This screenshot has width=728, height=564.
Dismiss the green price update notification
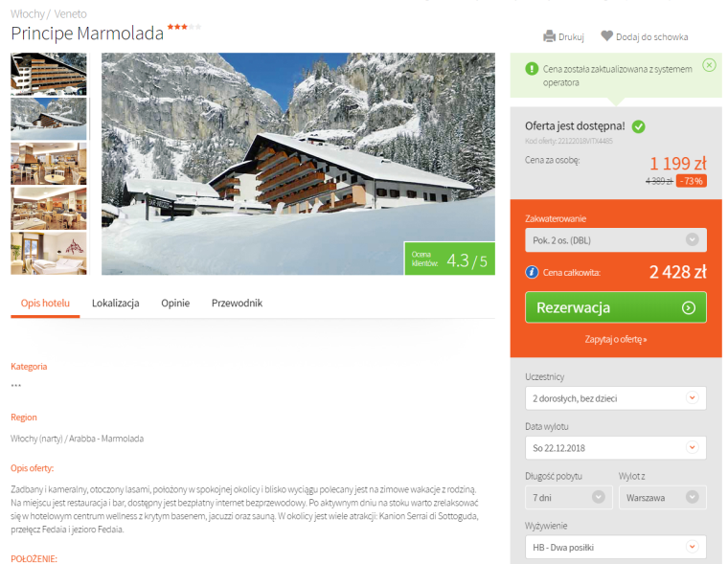(709, 65)
